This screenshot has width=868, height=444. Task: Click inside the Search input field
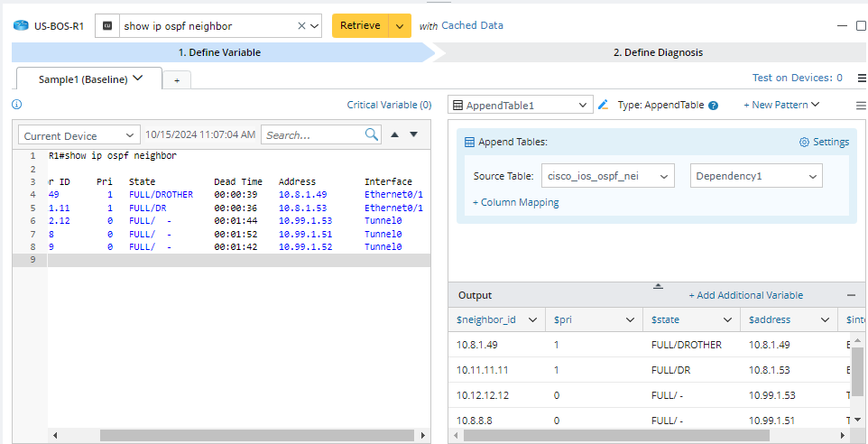pyautogui.click(x=312, y=135)
